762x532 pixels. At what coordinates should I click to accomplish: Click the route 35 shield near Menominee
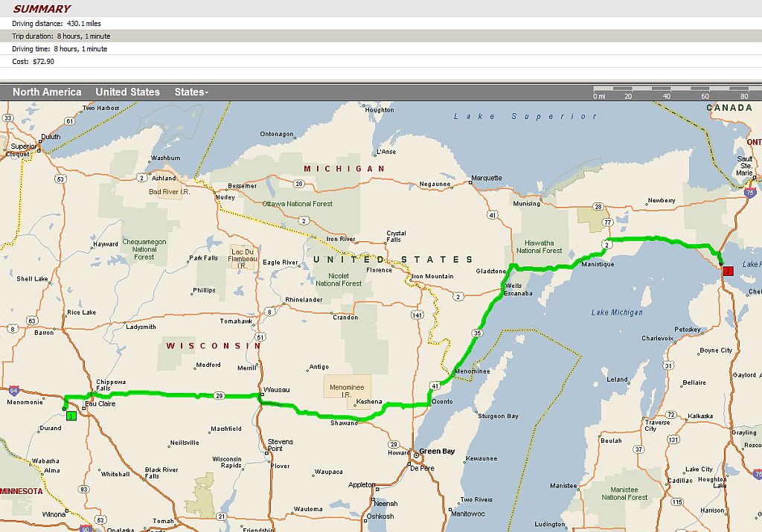477,333
